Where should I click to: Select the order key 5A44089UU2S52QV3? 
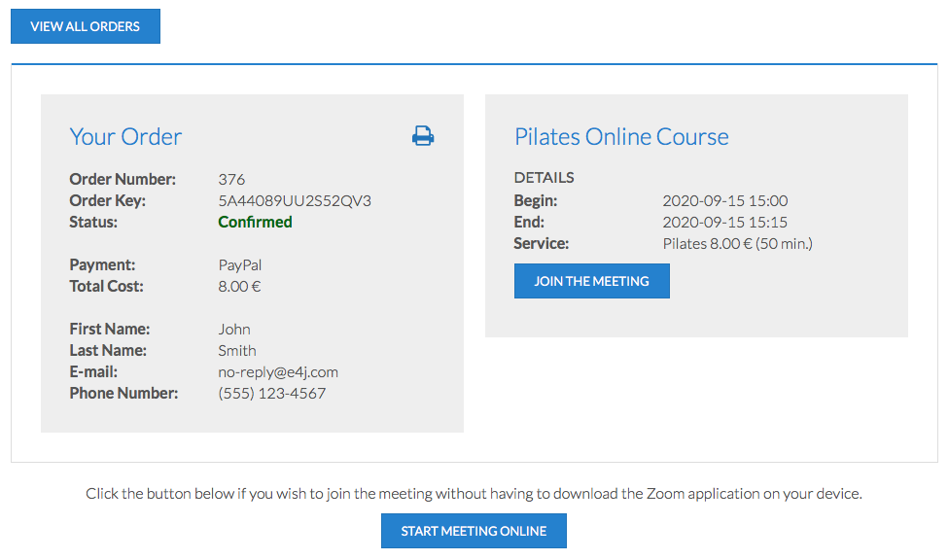point(295,201)
